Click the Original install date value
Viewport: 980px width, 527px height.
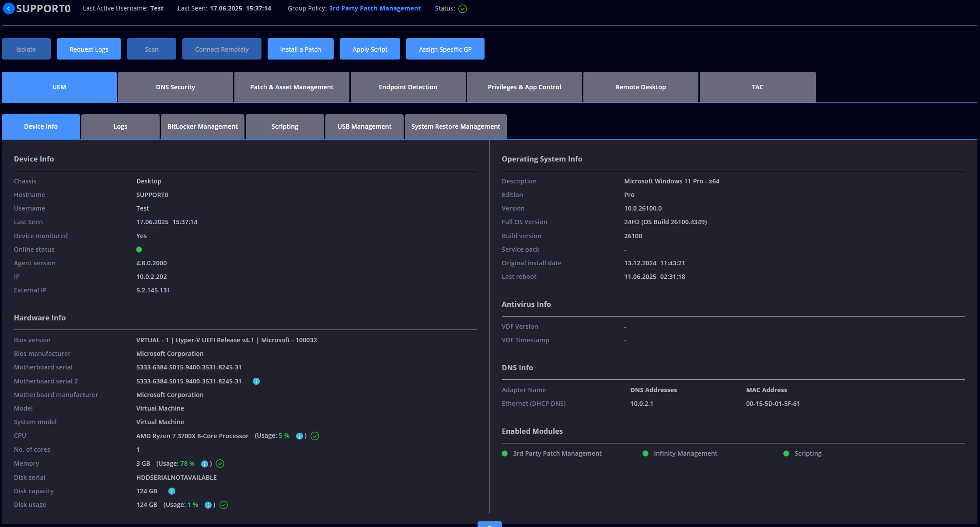654,263
